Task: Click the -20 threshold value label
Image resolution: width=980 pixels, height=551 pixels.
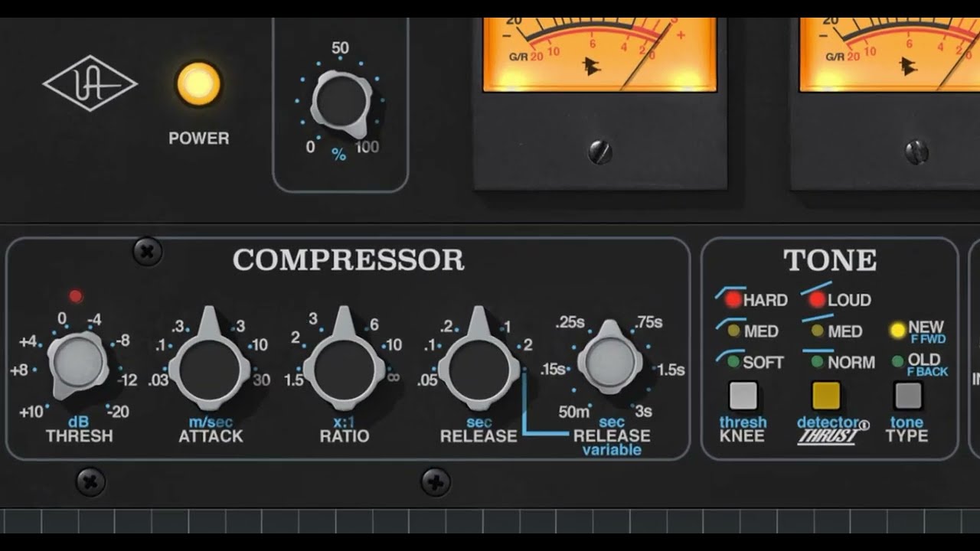Action: click(x=119, y=412)
